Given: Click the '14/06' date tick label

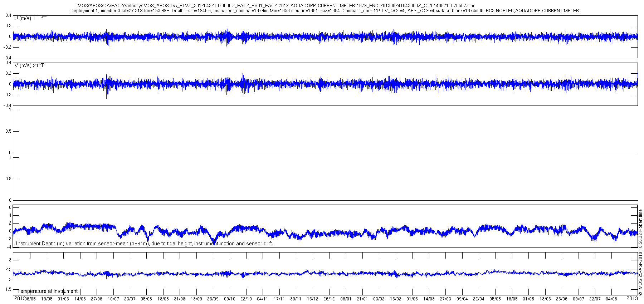Looking at the screenshot, I should tap(80, 299).
